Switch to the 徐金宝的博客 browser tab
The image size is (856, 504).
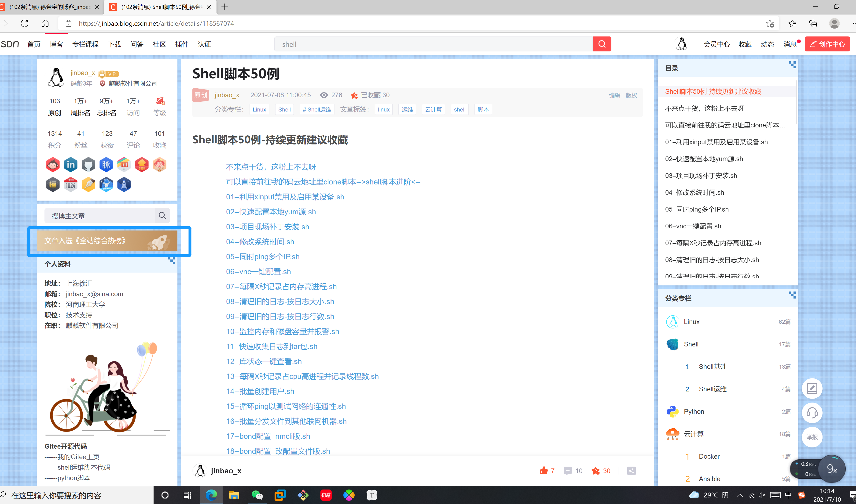tap(49, 7)
